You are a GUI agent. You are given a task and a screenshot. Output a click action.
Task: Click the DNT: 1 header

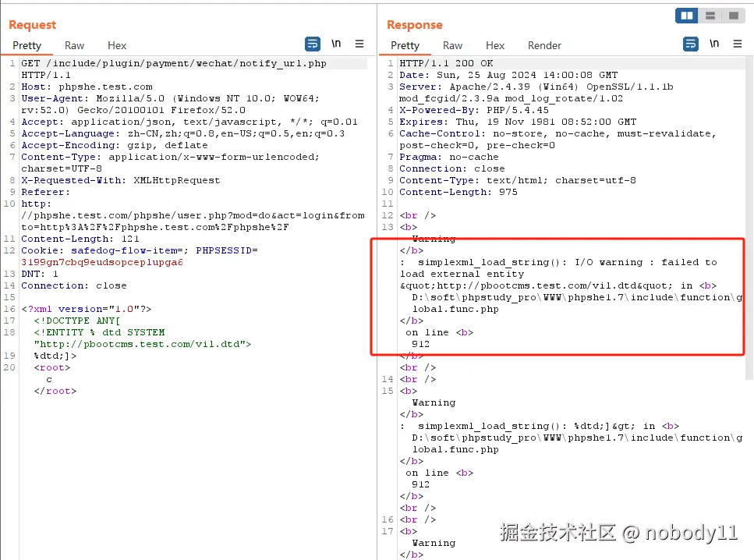[x=40, y=275]
